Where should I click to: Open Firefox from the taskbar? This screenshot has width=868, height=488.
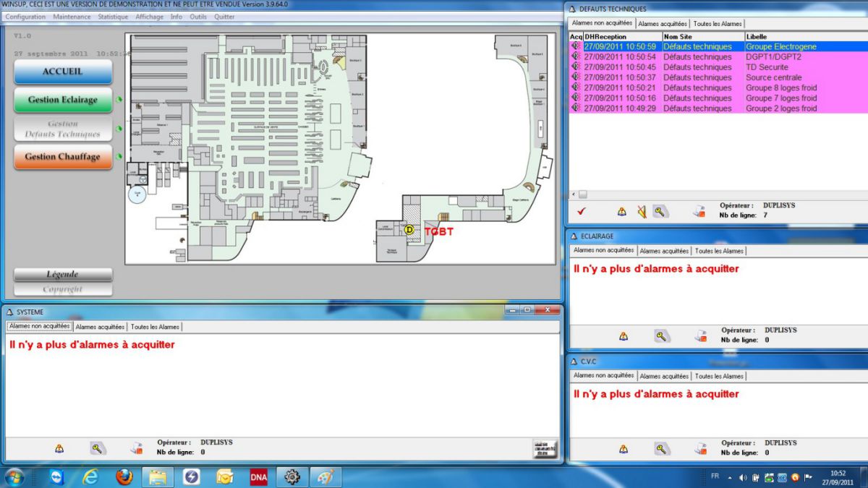click(124, 476)
